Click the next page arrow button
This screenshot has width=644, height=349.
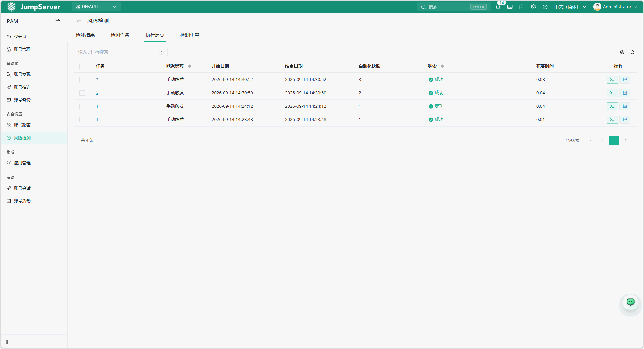click(x=626, y=140)
